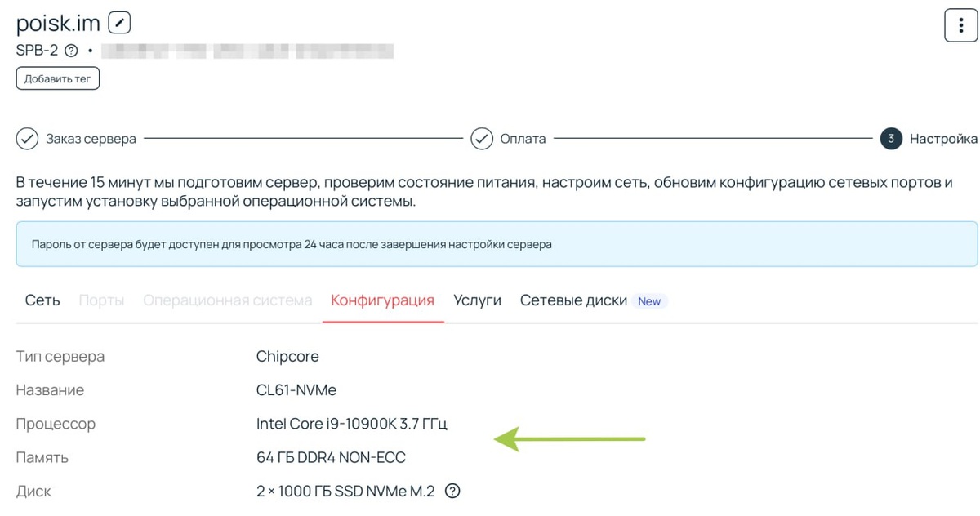Select the Операционная система tab
The width and height of the screenshot is (980, 516).
point(228,300)
